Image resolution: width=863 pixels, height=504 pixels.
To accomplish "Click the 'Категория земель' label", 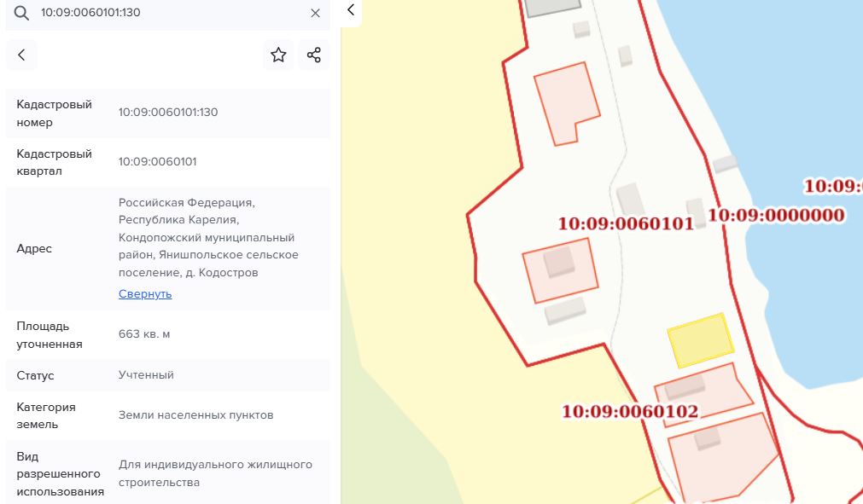I will (46, 415).
